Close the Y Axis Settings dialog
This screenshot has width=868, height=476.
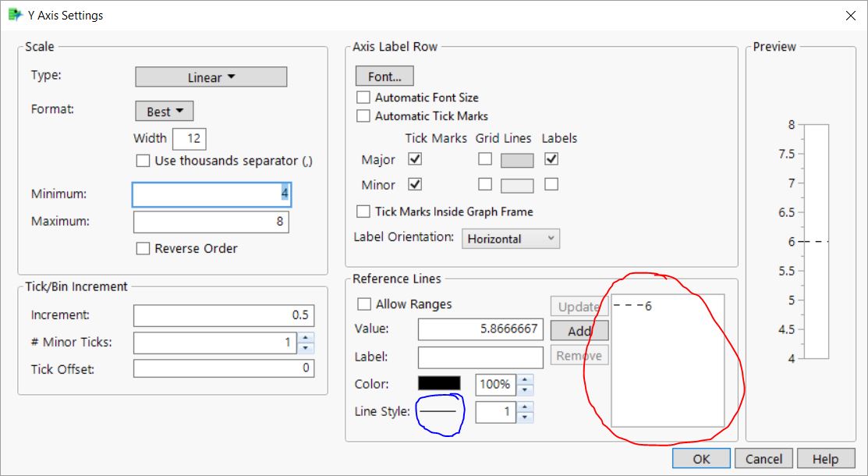[850, 16]
